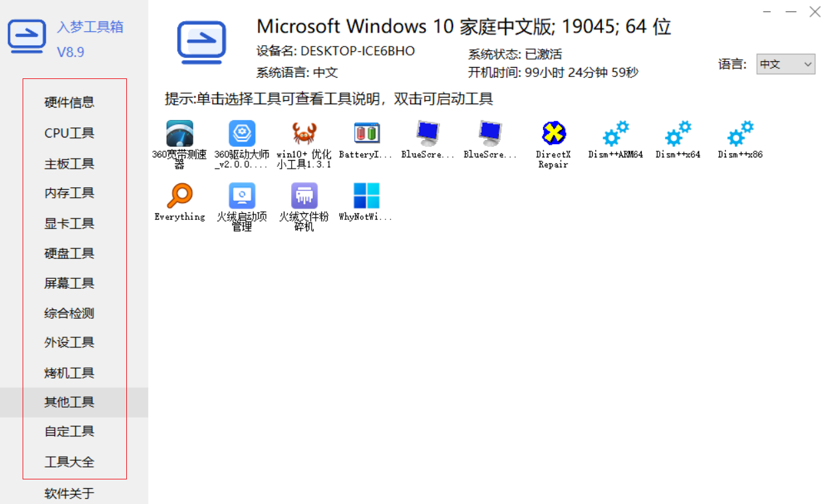Image resolution: width=830 pixels, height=504 pixels.
Task: Select the Dism++x86 gears icon
Action: 740,133
